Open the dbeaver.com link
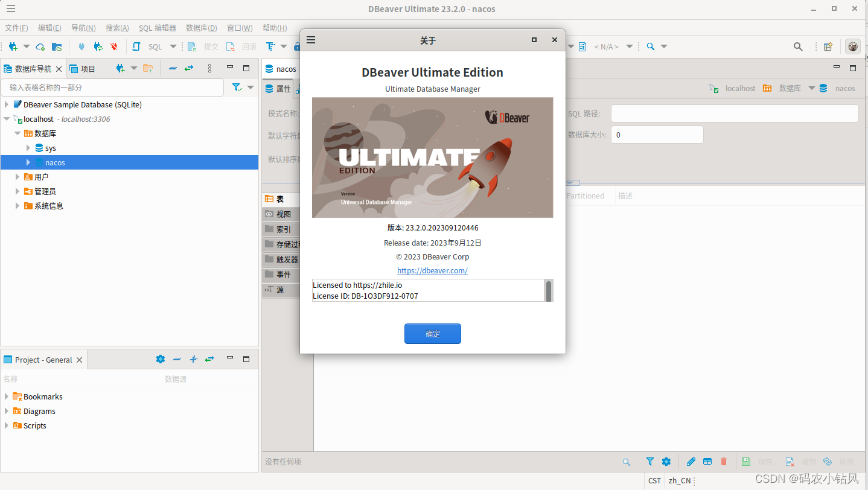868x490 pixels. (x=432, y=270)
